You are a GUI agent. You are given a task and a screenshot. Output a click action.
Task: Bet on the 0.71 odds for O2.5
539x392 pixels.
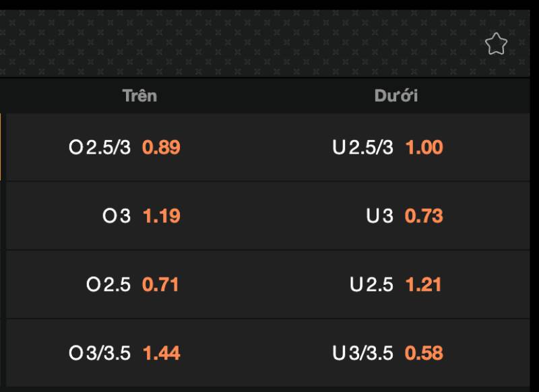(x=161, y=284)
